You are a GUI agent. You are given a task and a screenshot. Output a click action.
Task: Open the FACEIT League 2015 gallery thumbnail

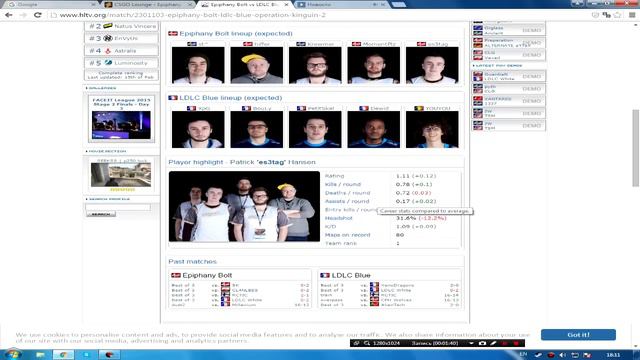pyautogui.click(x=121, y=125)
